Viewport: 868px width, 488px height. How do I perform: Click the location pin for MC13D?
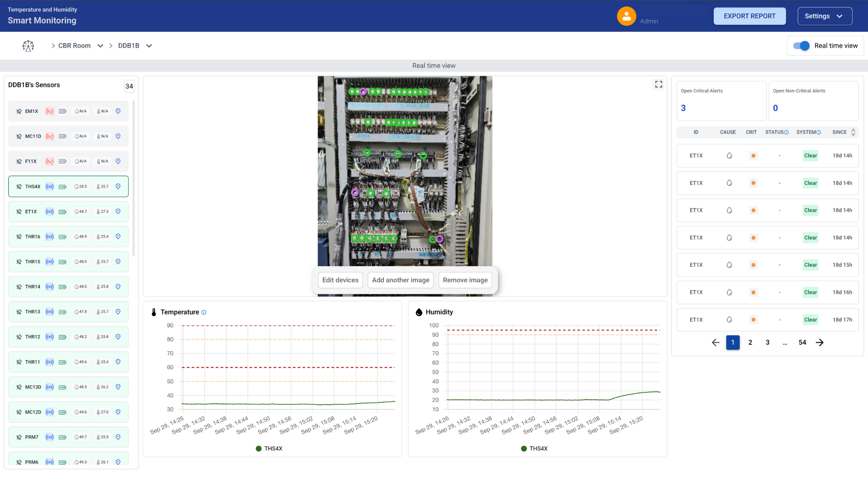click(x=118, y=387)
